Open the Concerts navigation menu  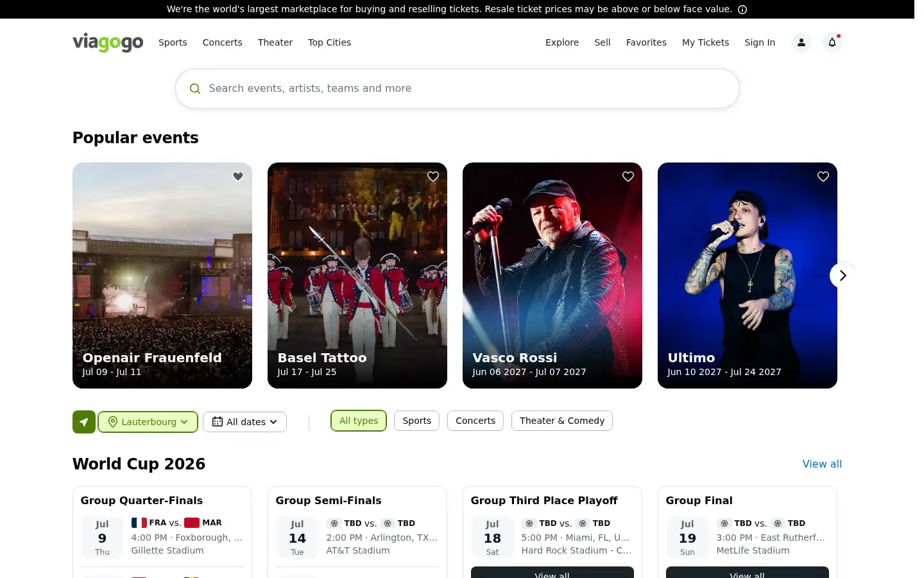point(223,42)
